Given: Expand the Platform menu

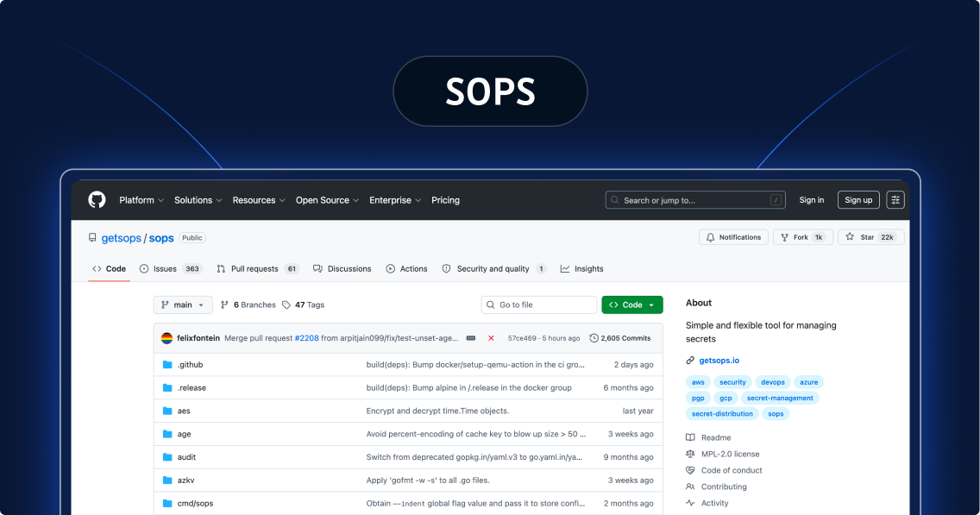Looking at the screenshot, I should (141, 200).
